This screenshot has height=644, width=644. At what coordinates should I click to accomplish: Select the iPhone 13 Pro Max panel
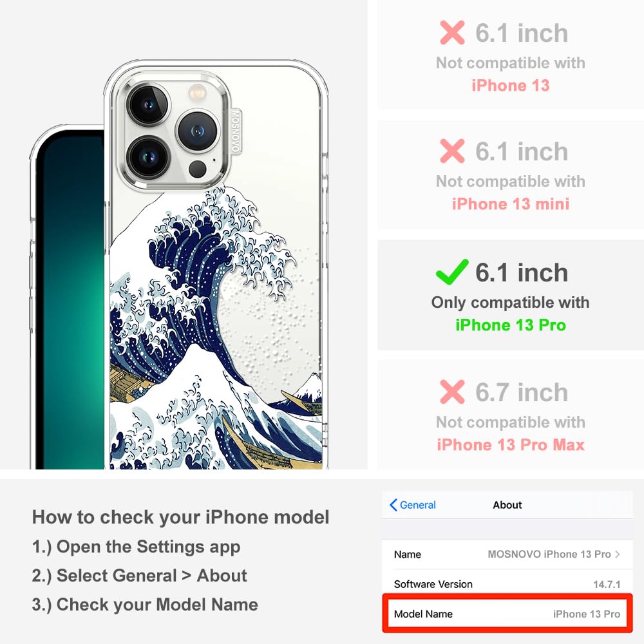click(x=511, y=415)
